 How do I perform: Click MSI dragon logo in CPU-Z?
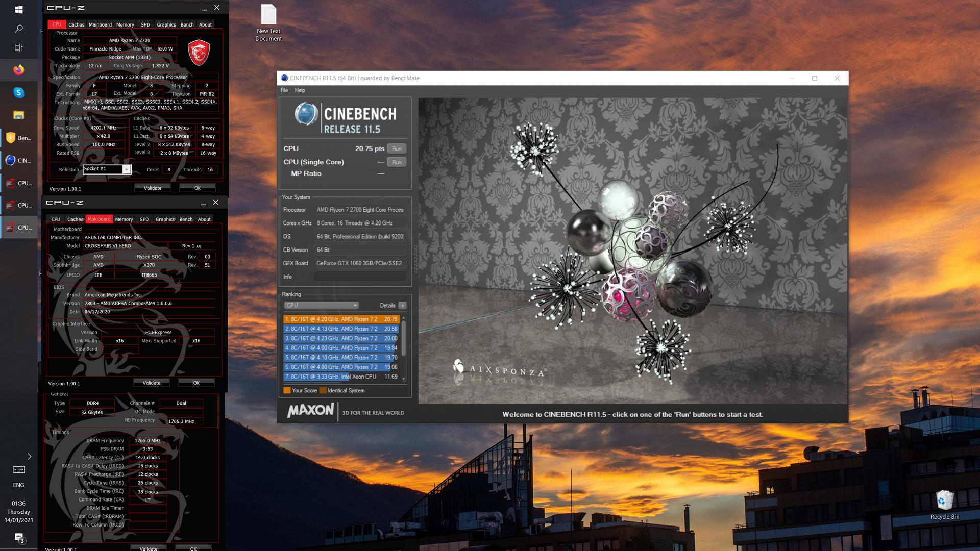pyautogui.click(x=199, y=53)
